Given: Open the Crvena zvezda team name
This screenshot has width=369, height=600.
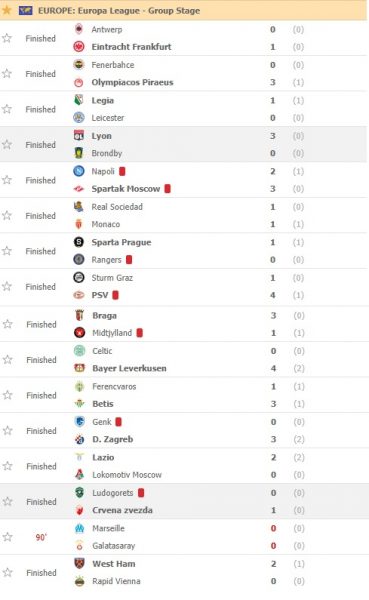Looking at the screenshot, I should click(122, 510).
